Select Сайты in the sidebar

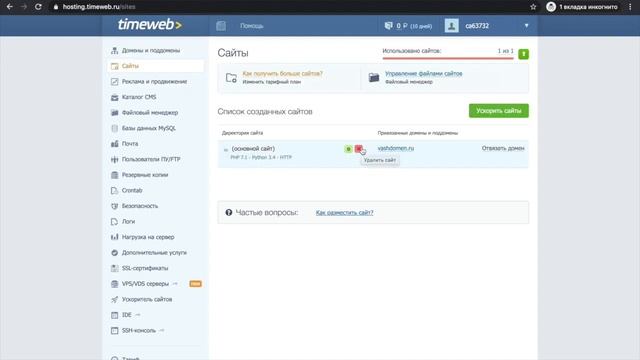coord(156,66)
